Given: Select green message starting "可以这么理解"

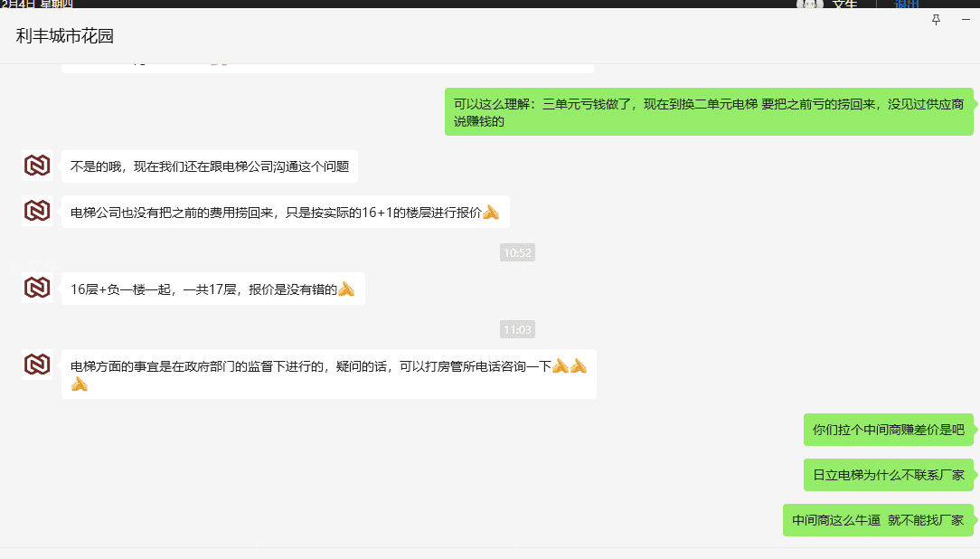Looking at the screenshot, I should (708, 111).
